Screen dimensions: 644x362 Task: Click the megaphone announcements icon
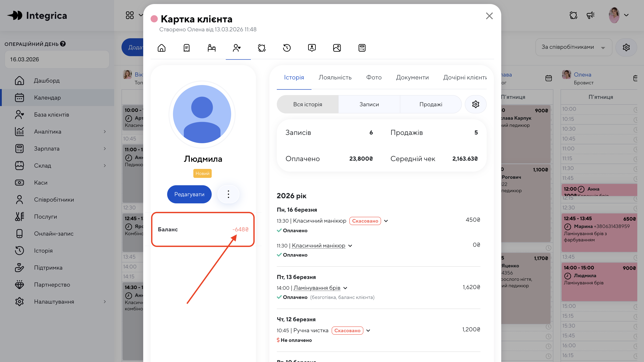pos(591,15)
